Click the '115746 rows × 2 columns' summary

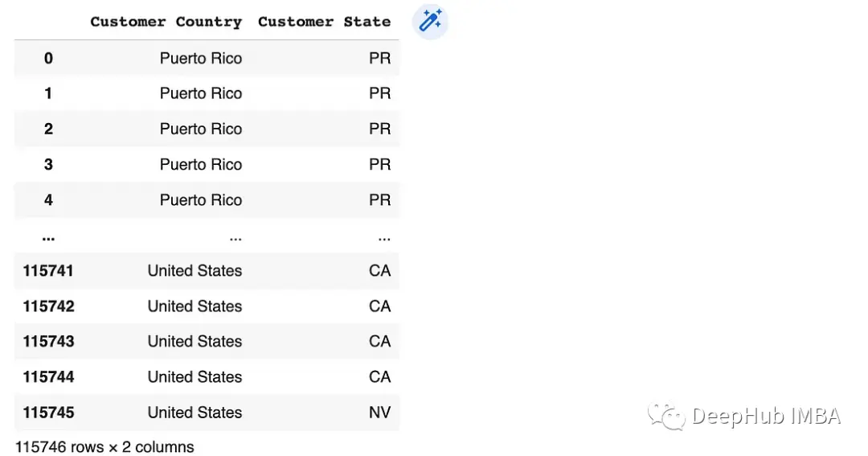click(104, 446)
